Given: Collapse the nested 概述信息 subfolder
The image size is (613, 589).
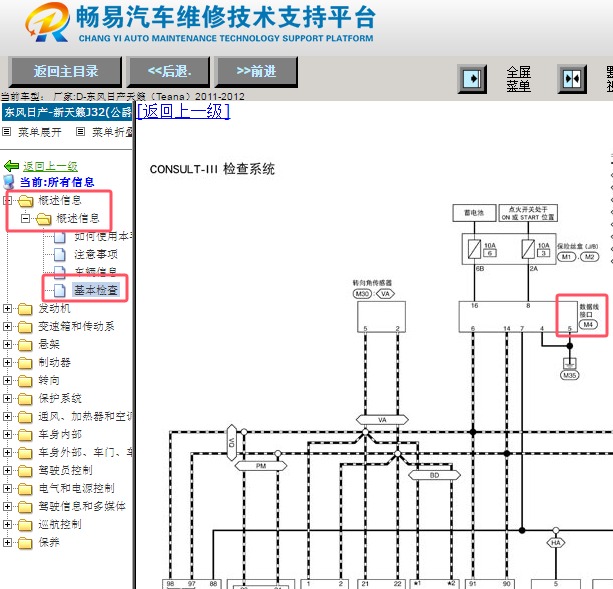Looking at the screenshot, I should pos(26,218).
